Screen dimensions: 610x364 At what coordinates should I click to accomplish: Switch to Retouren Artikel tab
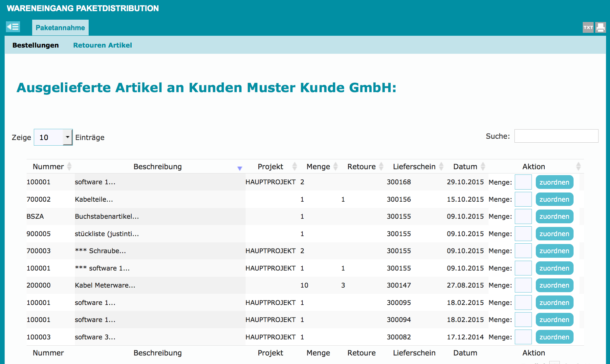click(102, 45)
